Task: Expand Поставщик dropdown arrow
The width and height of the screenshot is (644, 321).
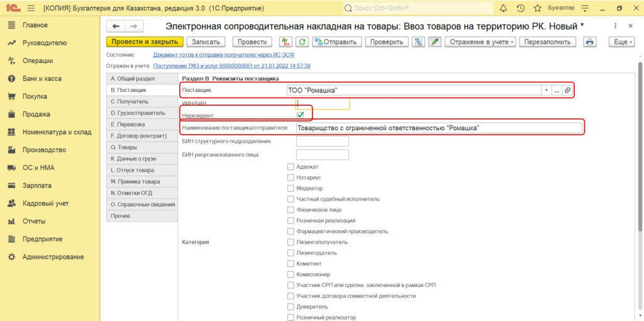Action: point(547,91)
